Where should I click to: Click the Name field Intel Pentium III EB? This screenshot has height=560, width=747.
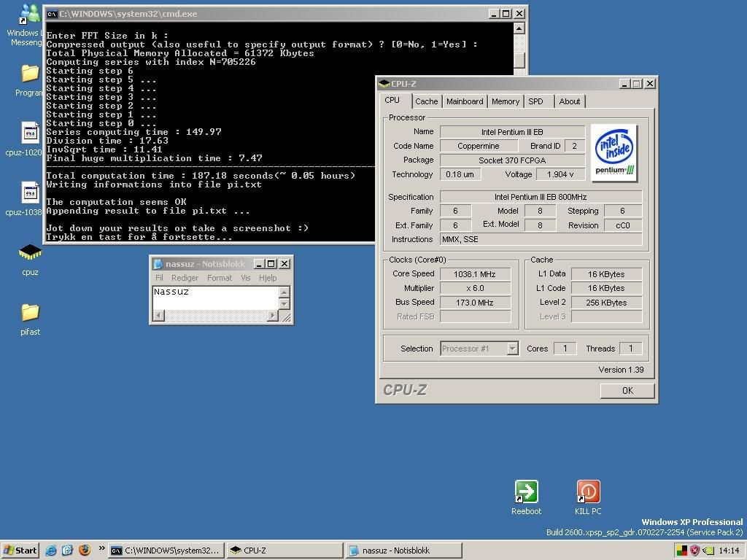pyautogui.click(x=512, y=132)
